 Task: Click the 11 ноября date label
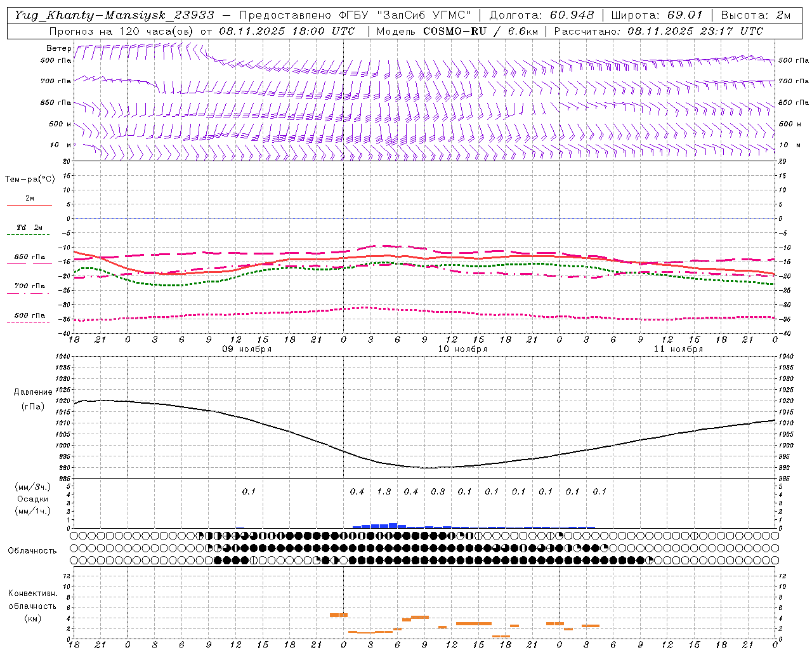(678, 349)
